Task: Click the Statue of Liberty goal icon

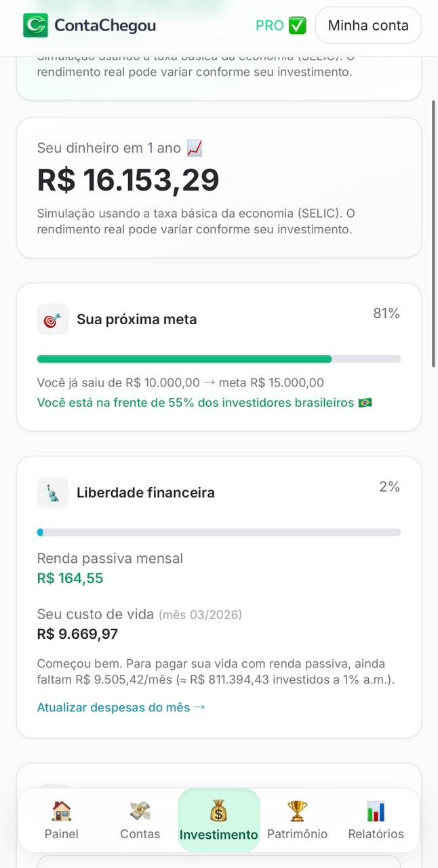Action: [52, 492]
